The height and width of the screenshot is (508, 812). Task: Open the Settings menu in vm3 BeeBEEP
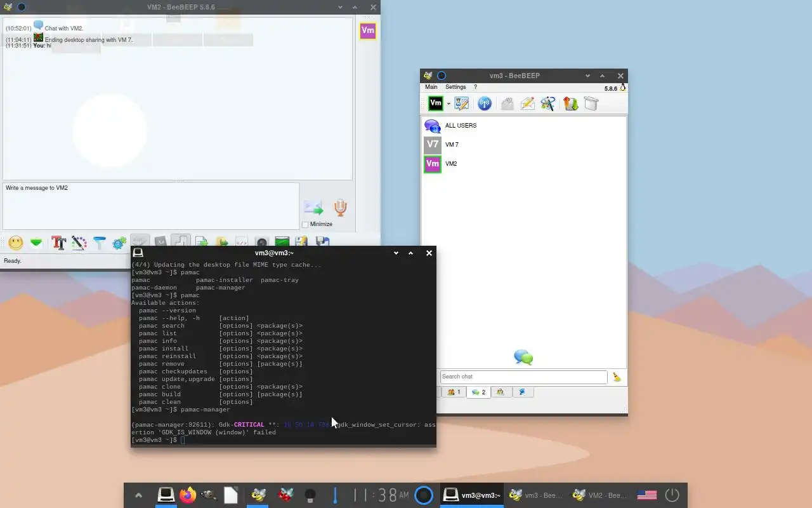(455, 87)
